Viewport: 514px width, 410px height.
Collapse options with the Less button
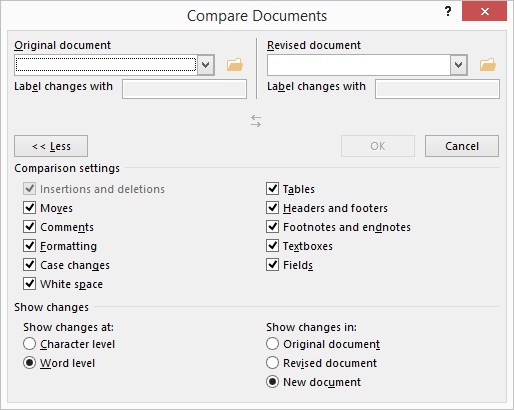point(51,146)
